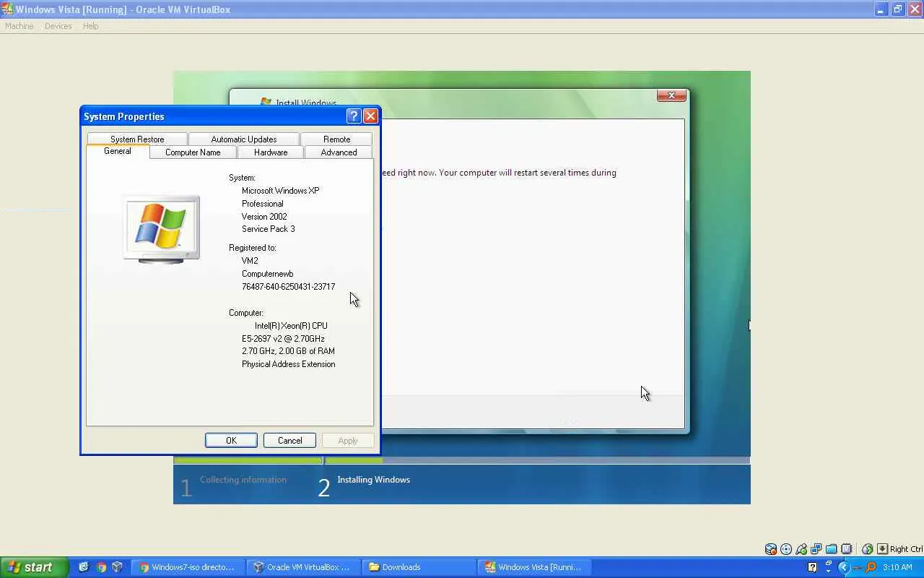This screenshot has width=924, height=578.
Task: Open the Devices menu
Action: 58,26
